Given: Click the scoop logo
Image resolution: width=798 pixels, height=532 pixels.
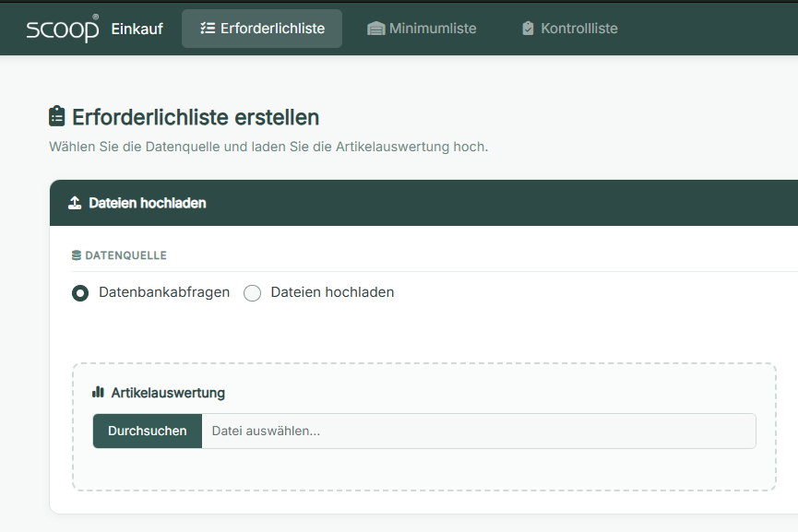Looking at the screenshot, I should (x=63, y=29).
